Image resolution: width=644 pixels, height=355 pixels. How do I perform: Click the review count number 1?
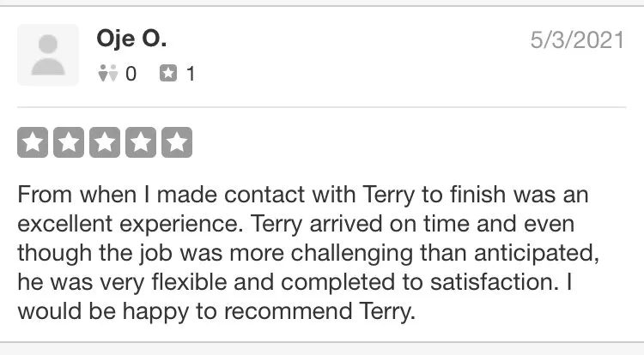coord(190,74)
